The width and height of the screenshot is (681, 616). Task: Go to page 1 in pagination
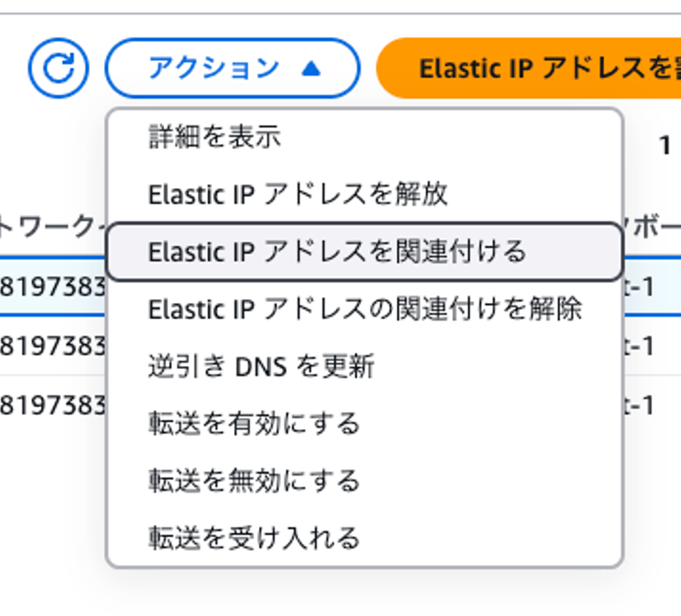tap(665, 146)
